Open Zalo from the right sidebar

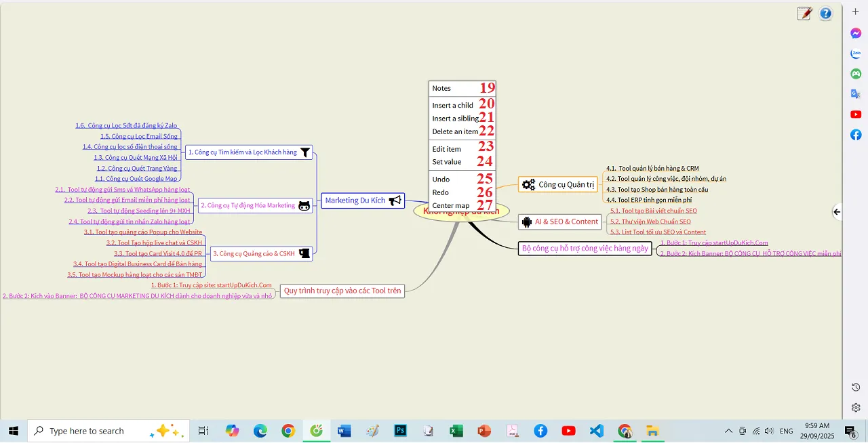click(856, 54)
